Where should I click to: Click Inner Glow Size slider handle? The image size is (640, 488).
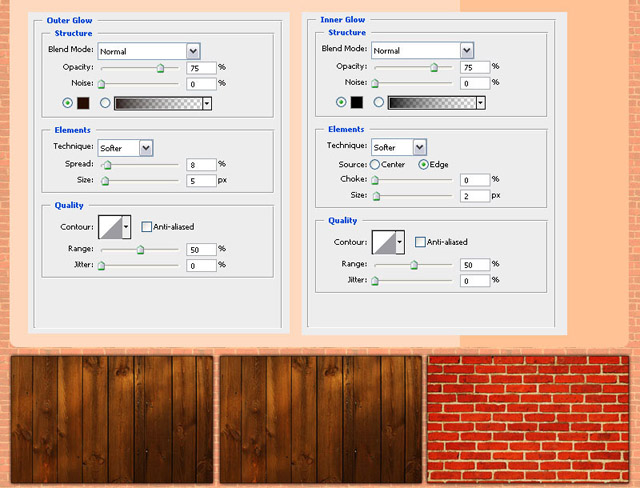click(x=376, y=196)
